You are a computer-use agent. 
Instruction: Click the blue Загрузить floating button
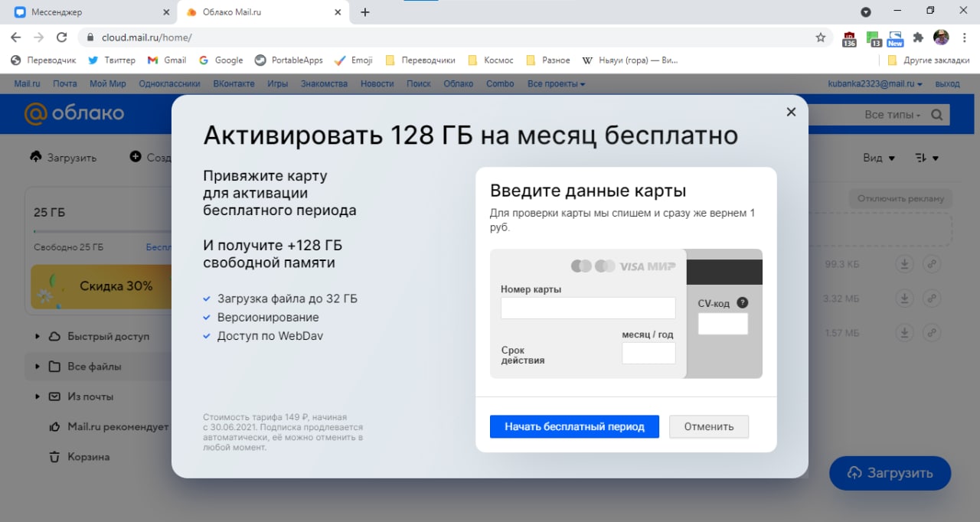click(x=890, y=473)
